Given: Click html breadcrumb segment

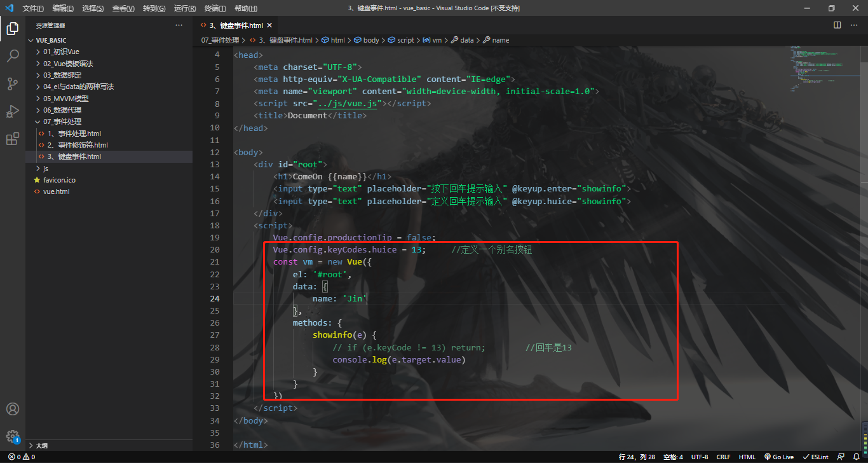Looking at the screenshot, I should [x=334, y=40].
